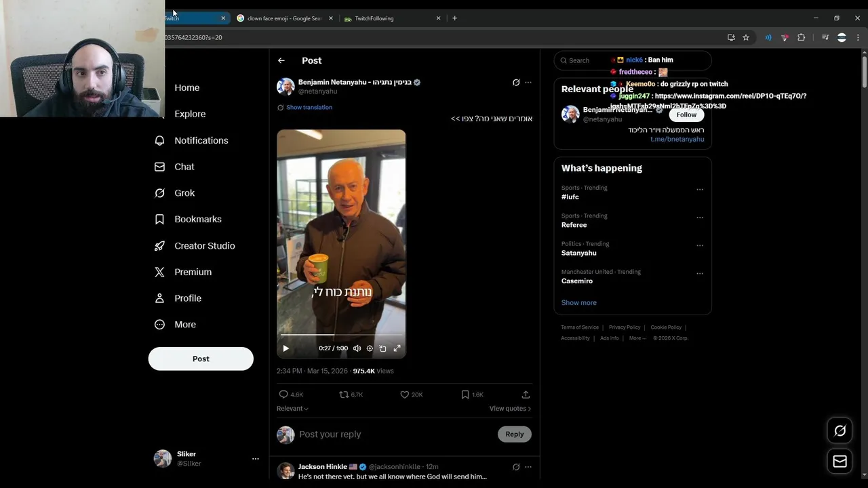The image size is (868, 488).
Task: Click the reply icon with 4.6K
Action: [x=283, y=394]
